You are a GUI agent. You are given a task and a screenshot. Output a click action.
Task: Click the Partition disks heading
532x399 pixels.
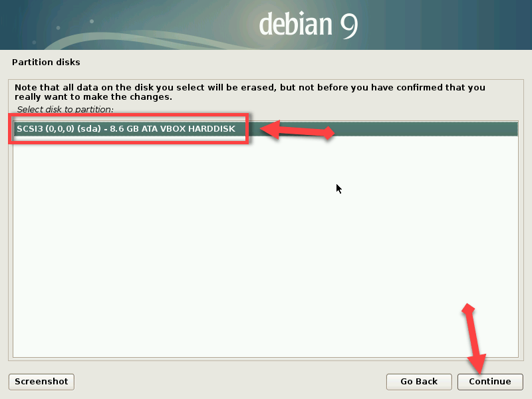(46, 62)
